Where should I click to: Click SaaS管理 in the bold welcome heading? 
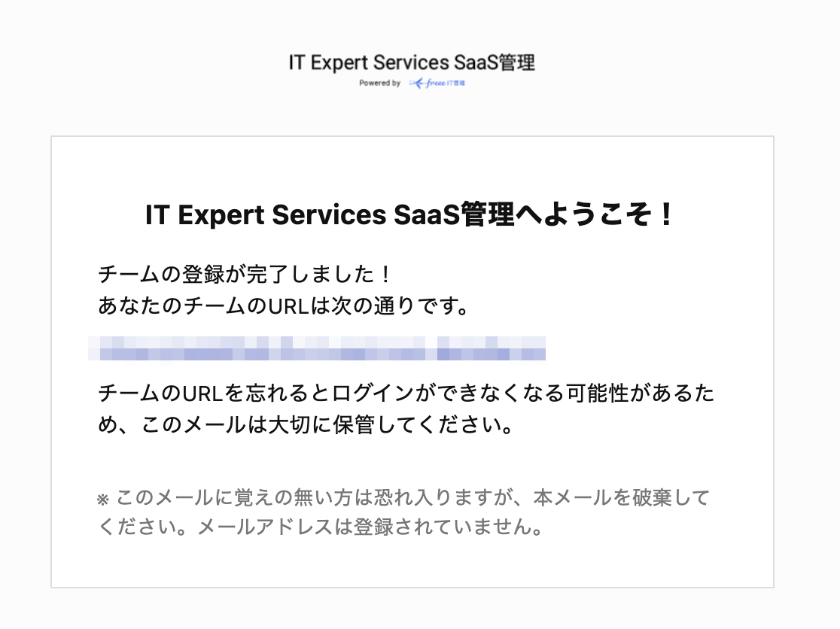click(x=454, y=214)
